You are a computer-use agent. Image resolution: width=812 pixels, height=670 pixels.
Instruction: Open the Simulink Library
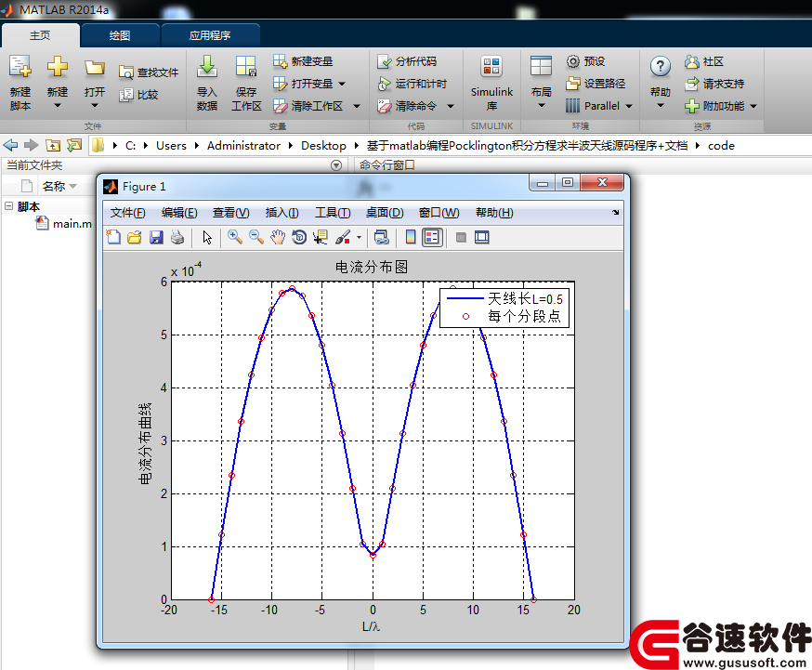click(x=491, y=83)
